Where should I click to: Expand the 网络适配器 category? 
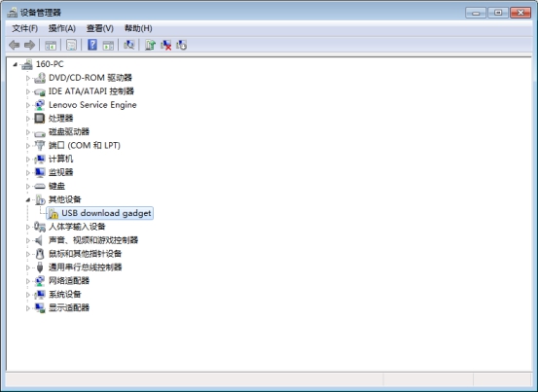click(28, 281)
